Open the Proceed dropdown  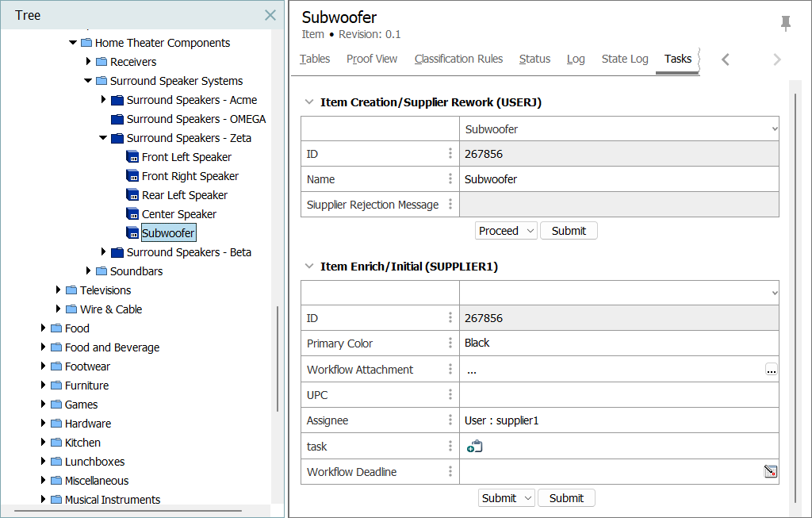506,231
